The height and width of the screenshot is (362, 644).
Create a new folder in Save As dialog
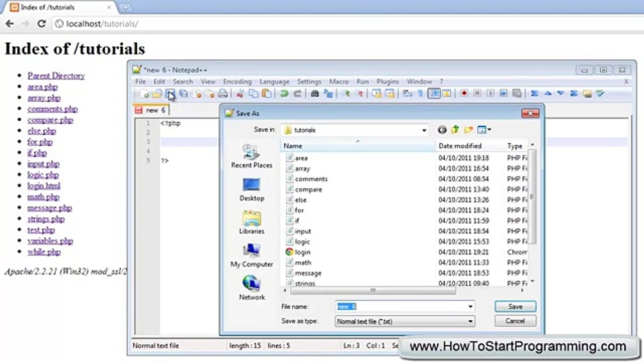[x=468, y=130]
